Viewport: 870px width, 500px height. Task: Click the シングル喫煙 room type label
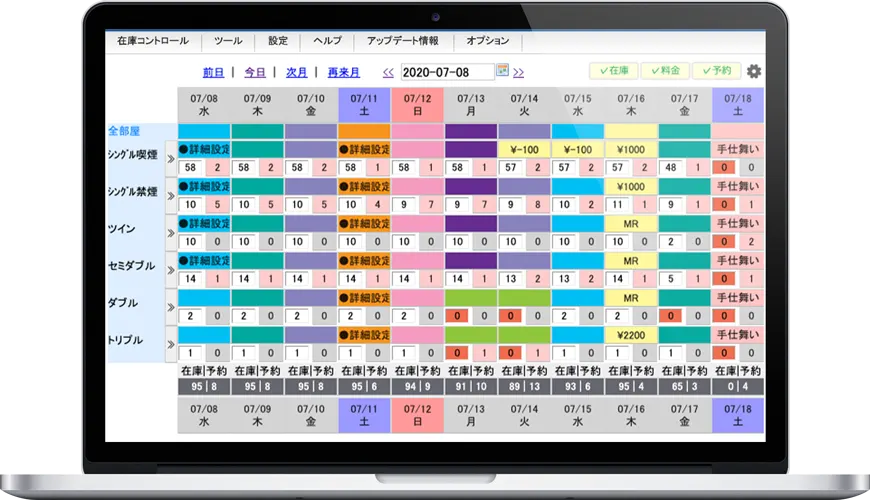[133, 155]
